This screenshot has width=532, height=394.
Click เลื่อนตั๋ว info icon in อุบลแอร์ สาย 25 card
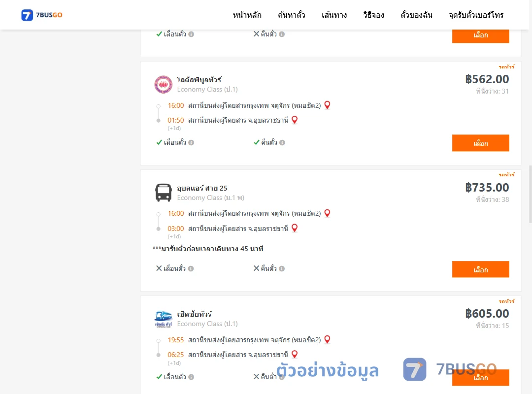[x=191, y=269]
